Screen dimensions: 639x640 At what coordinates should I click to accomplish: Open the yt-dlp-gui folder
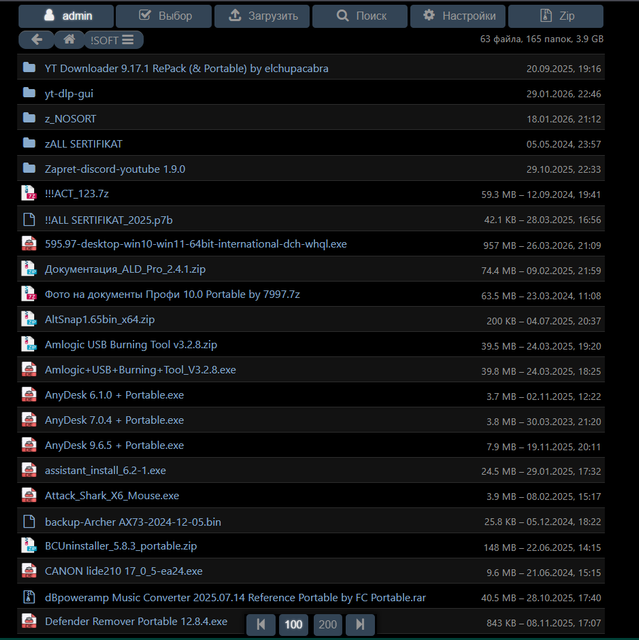69,93
